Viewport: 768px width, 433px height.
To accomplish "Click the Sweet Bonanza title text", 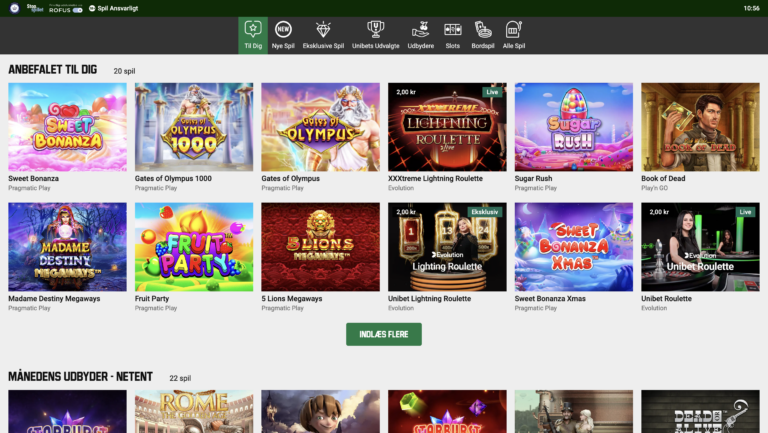I will [33, 178].
